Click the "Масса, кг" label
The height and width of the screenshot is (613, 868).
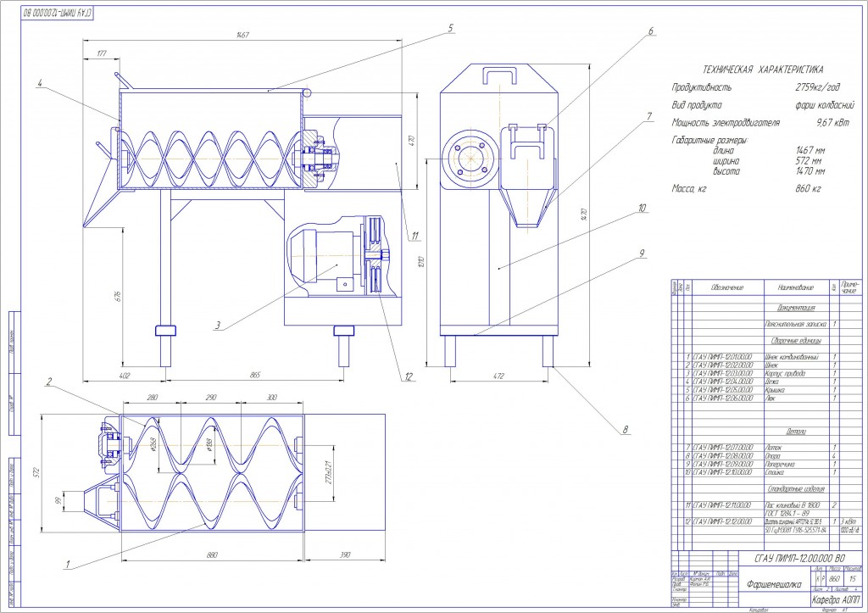point(689,189)
